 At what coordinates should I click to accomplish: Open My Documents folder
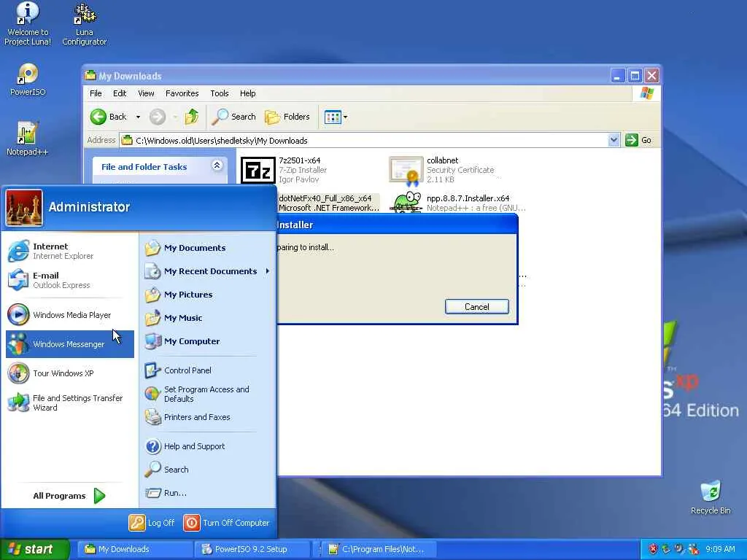coord(207,248)
